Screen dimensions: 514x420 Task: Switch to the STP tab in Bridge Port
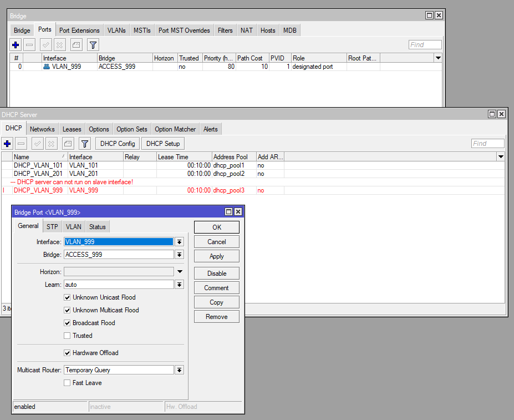52,226
